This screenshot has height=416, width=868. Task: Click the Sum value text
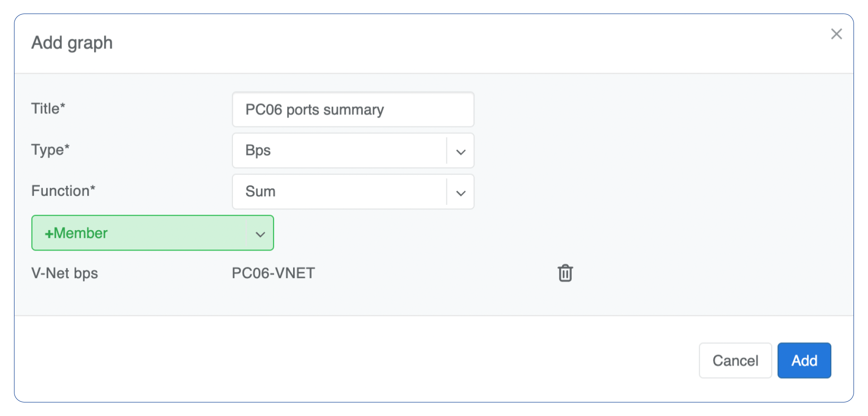pos(260,192)
